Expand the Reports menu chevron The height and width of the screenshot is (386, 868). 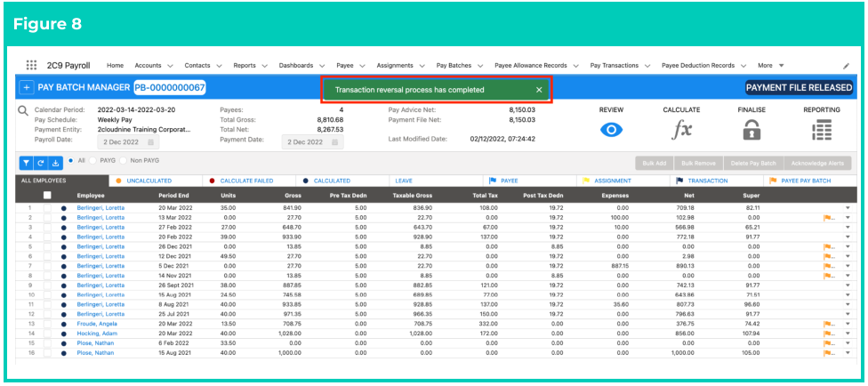(265, 65)
